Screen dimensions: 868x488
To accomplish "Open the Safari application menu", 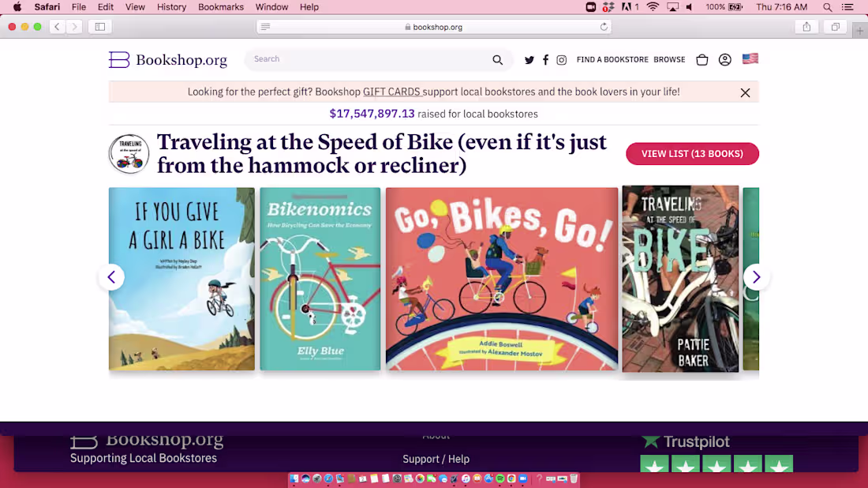I will point(47,7).
